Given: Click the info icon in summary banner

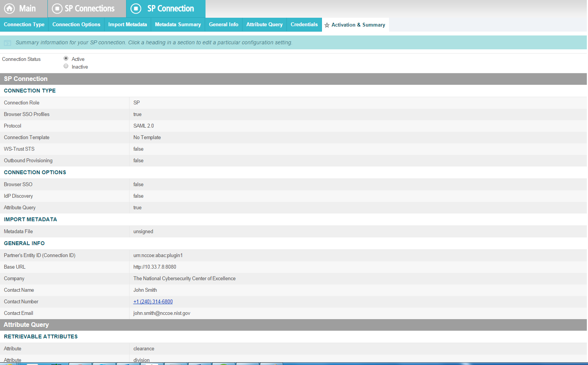Looking at the screenshot, I should (7, 43).
